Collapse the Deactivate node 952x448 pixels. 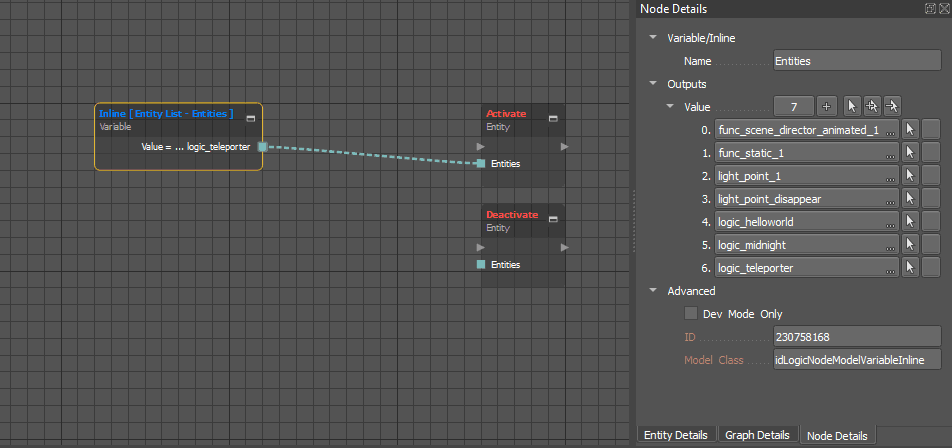click(553, 219)
